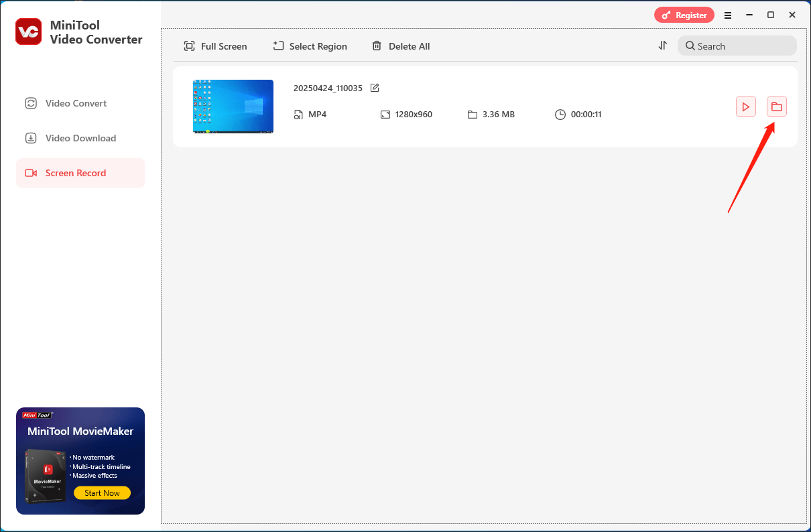Select the Screen Record tab
811x532 pixels.
(x=80, y=173)
